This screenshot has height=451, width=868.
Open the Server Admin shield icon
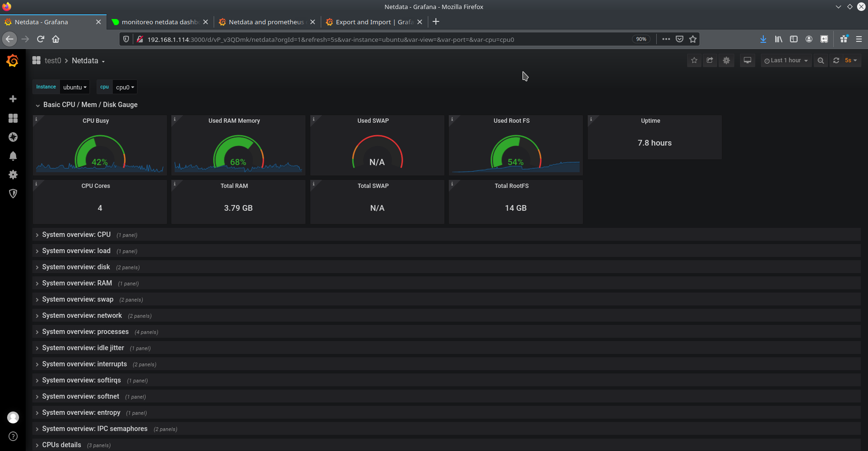(13, 194)
